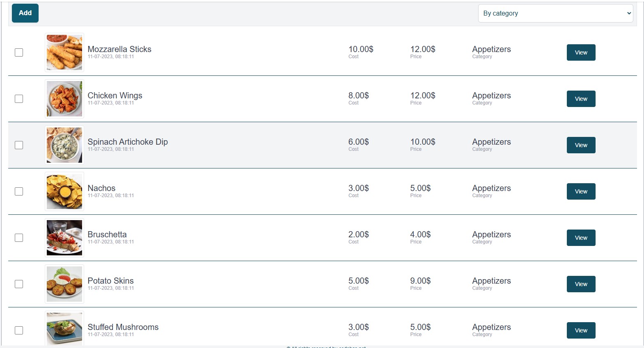Viewport: 644px width, 348px height.
Task: Open View for Chicken Wings
Action: [x=581, y=99]
